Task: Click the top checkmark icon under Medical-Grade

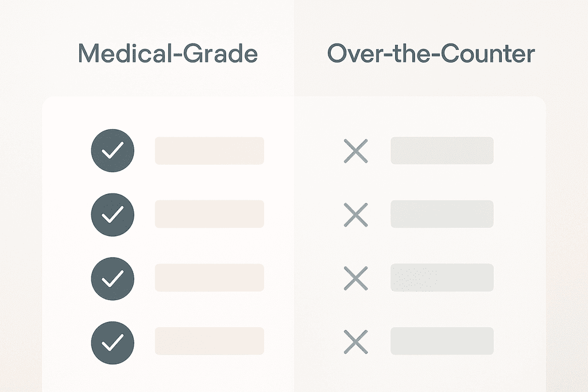Action: (113, 151)
